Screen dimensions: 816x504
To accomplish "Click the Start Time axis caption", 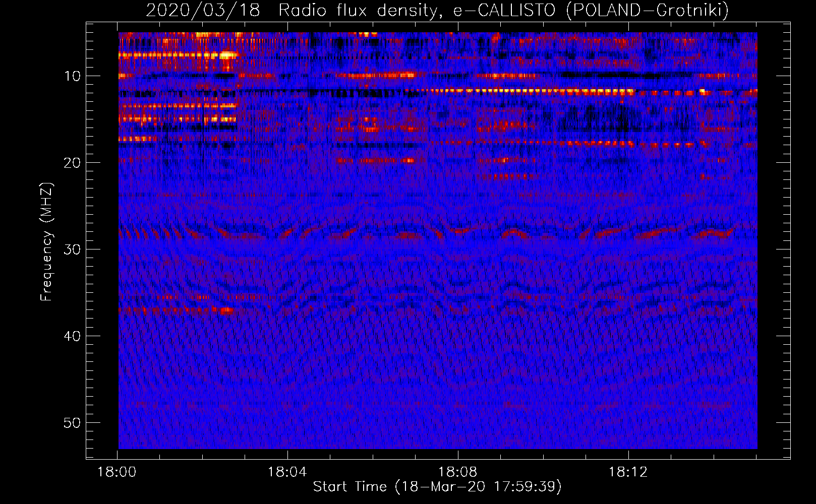I will (437, 487).
